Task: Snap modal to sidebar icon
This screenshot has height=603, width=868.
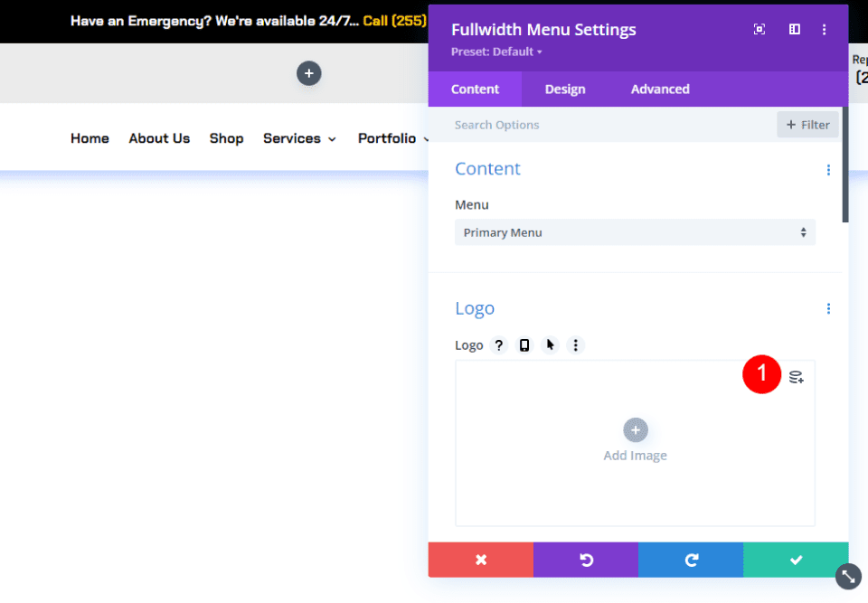Action: pyautogui.click(x=794, y=30)
